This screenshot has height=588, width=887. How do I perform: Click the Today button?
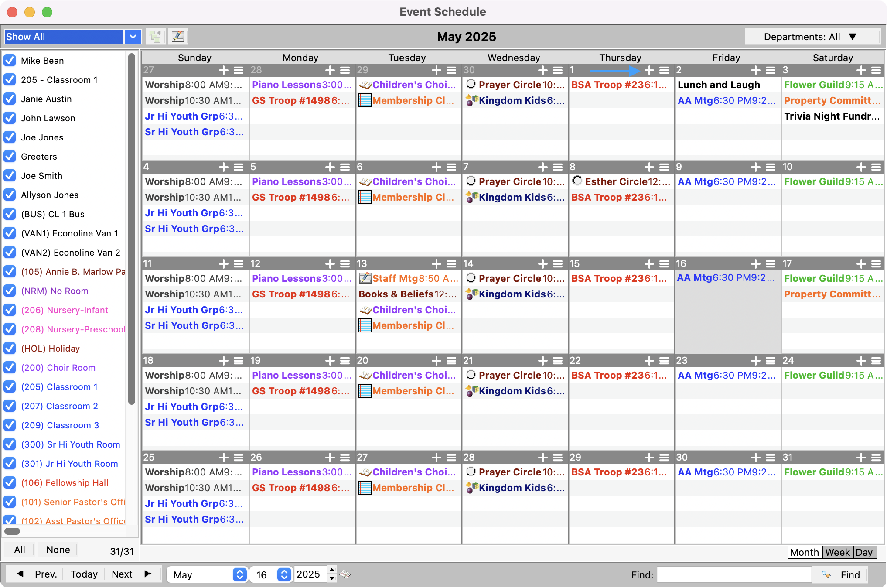(84, 574)
